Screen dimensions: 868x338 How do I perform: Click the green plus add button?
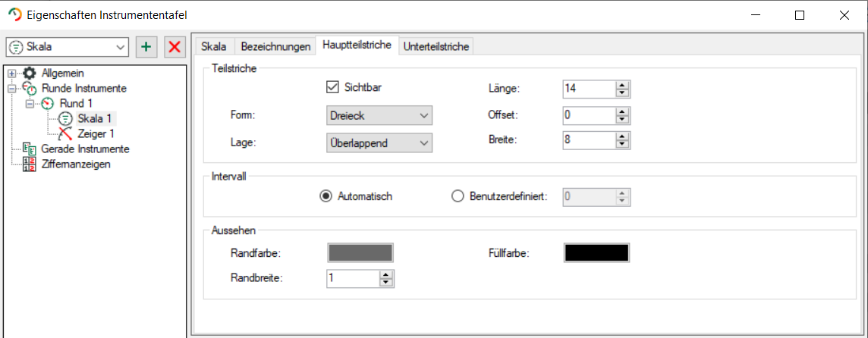pyautogui.click(x=146, y=47)
